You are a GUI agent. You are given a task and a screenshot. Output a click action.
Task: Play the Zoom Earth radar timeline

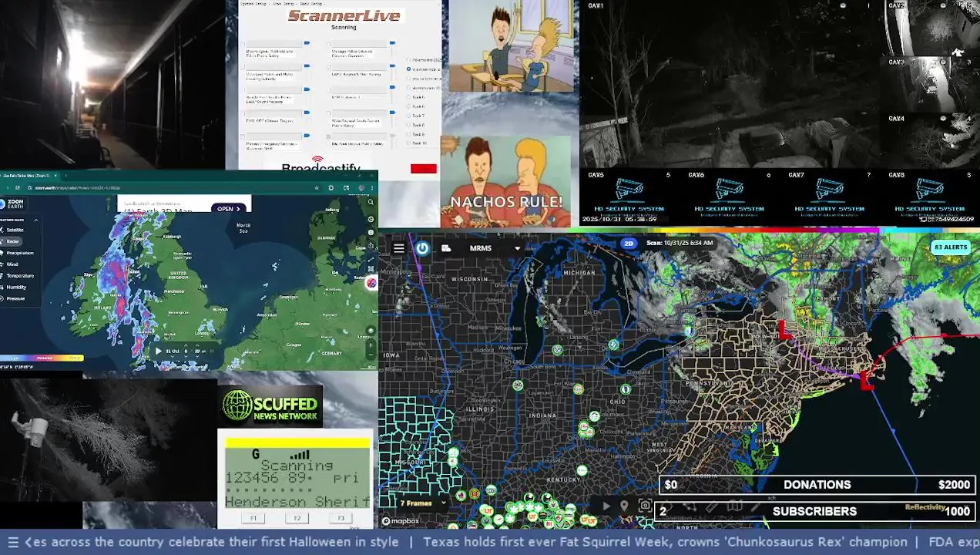pos(158,351)
